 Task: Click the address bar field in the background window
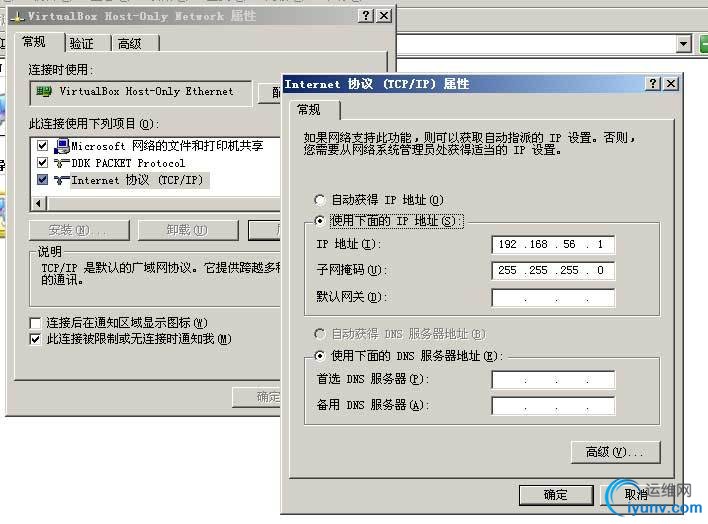tap(536, 44)
